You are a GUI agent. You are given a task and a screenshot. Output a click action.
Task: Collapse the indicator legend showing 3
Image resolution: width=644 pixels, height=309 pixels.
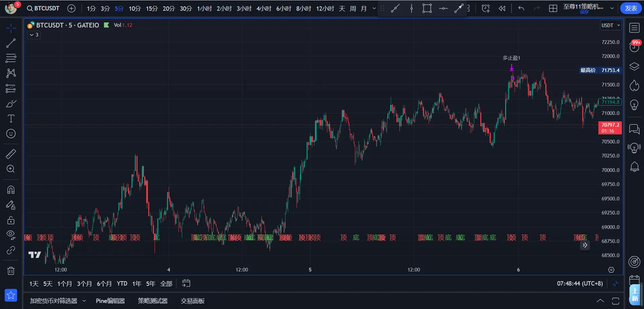[34, 35]
